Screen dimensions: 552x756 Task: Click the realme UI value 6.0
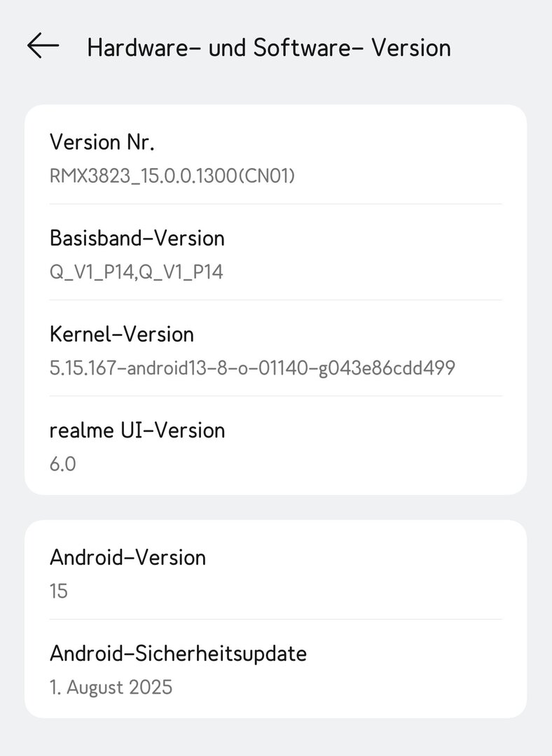[63, 463]
